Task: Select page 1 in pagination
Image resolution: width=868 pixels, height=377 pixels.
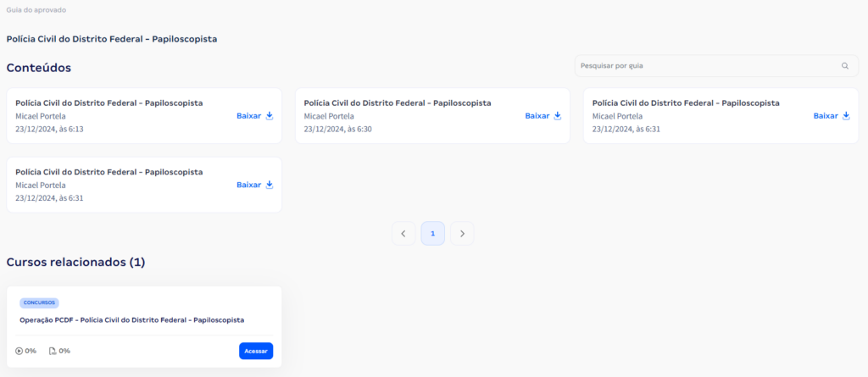Action: pos(433,234)
